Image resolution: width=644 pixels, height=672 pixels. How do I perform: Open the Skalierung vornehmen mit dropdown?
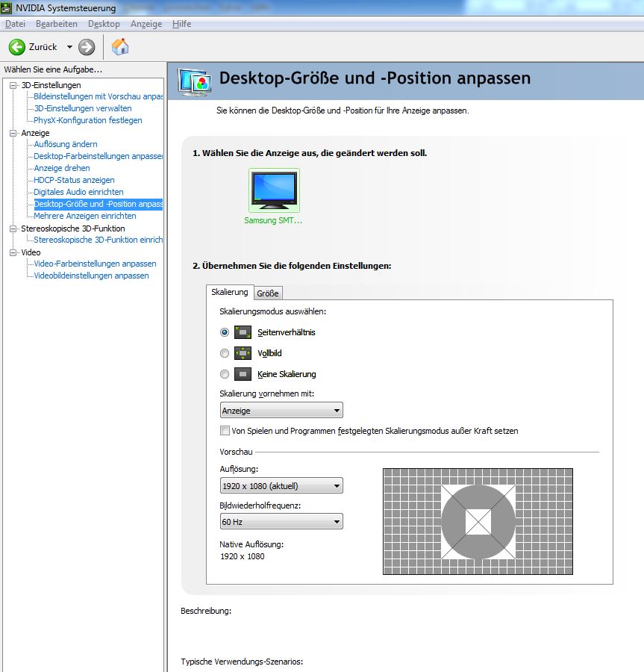(281, 411)
